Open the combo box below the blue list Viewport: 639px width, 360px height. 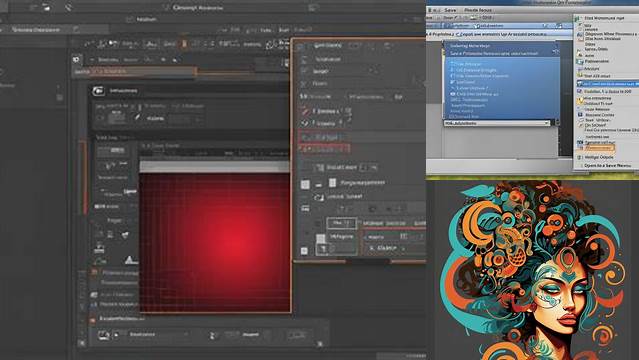tap(497, 123)
